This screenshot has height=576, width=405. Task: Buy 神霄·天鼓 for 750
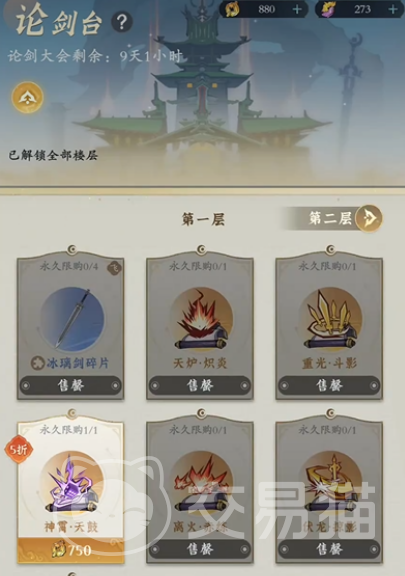point(71,550)
